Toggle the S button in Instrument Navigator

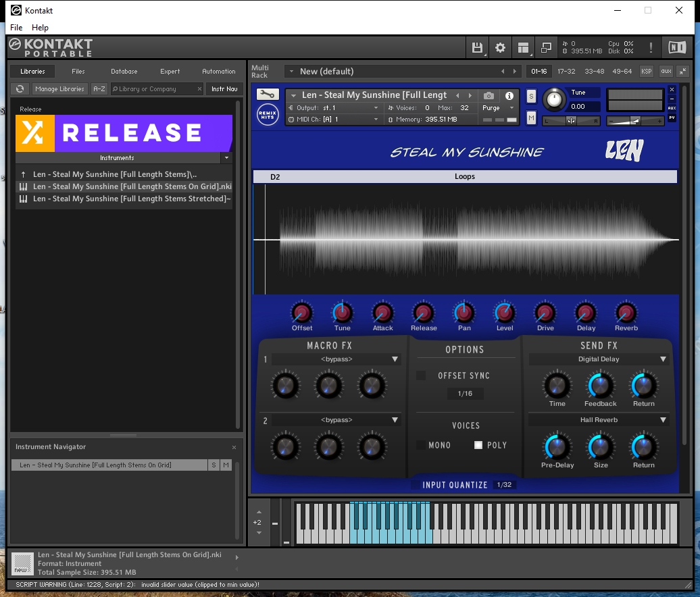point(214,465)
